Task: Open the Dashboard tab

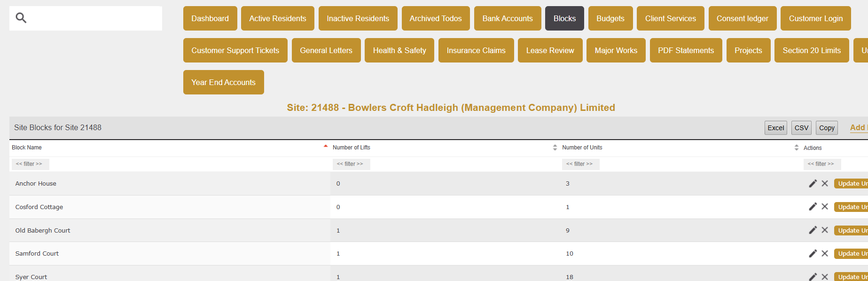Action: coord(210,18)
